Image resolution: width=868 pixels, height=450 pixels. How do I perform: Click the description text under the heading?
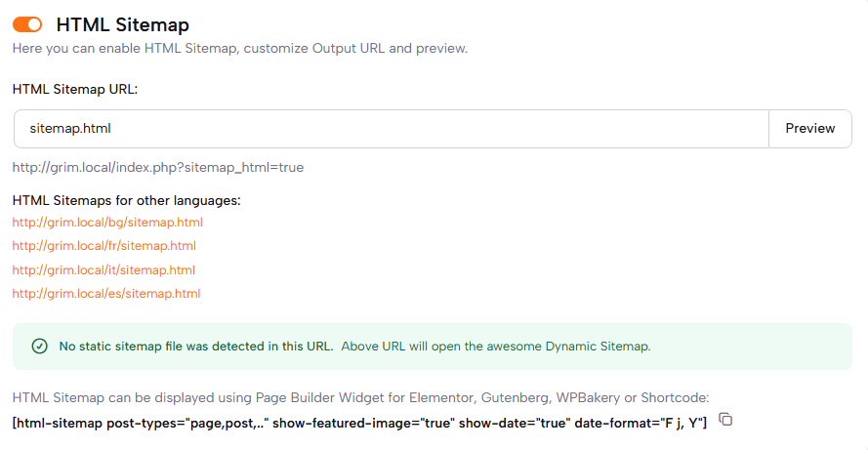[x=239, y=48]
